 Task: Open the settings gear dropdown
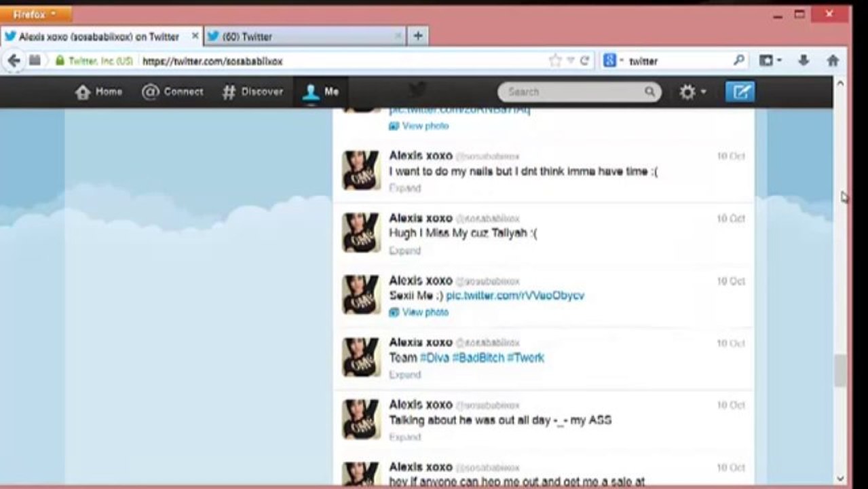click(x=693, y=92)
